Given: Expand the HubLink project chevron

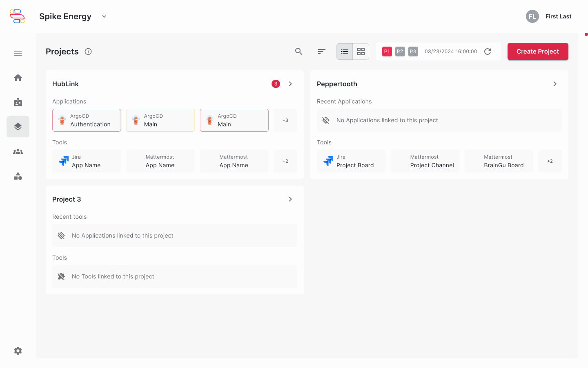Looking at the screenshot, I should [x=290, y=84].
